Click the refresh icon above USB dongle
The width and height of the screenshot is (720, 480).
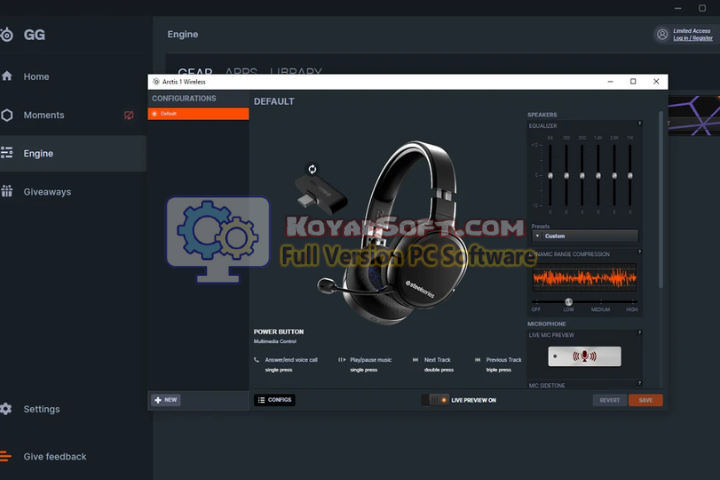tap(312, 169)
